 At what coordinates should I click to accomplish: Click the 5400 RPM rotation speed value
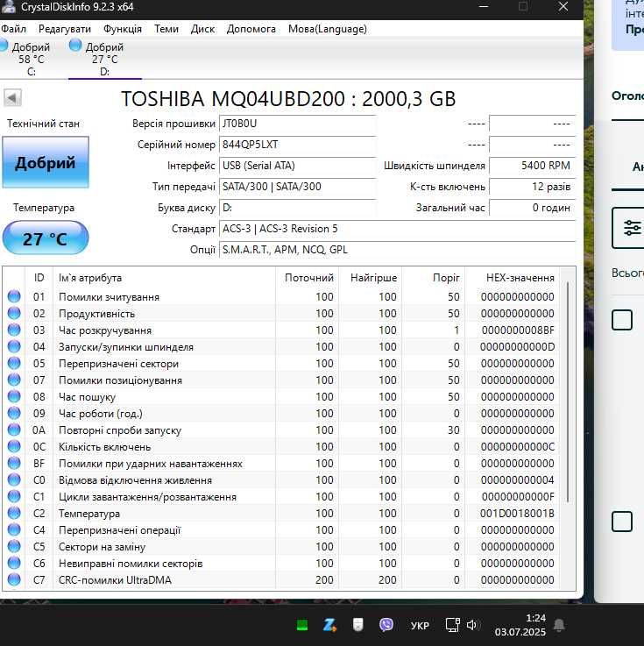coord(532,166)
